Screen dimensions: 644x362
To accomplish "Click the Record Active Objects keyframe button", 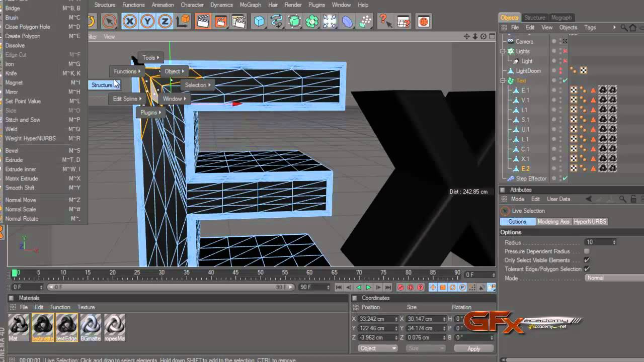I will [x=401, y=288].
